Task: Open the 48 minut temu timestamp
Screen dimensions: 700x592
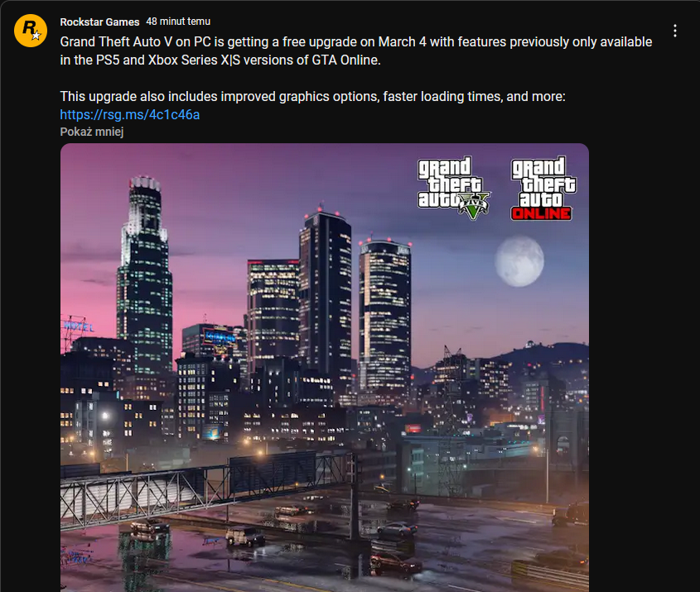Action: [178, 22]
